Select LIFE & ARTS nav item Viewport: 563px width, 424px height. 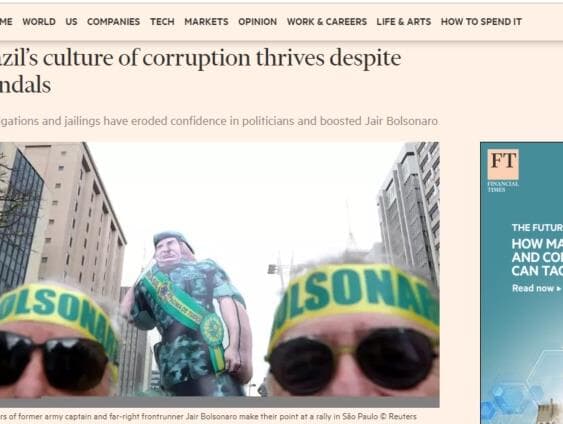pos(404,22)
